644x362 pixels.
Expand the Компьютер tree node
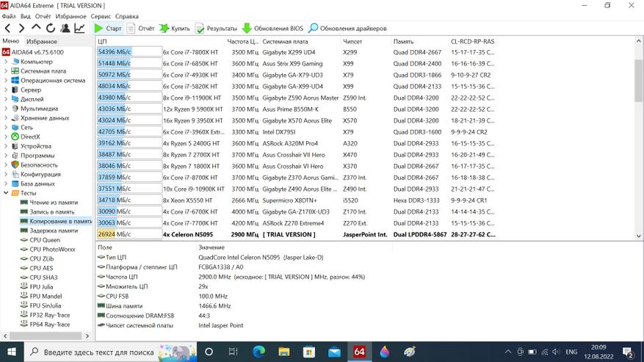click(x=6, y=62)
